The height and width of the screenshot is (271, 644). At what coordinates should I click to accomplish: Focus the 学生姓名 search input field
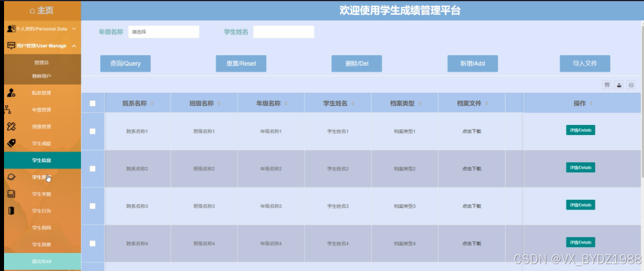coord(284,32)
